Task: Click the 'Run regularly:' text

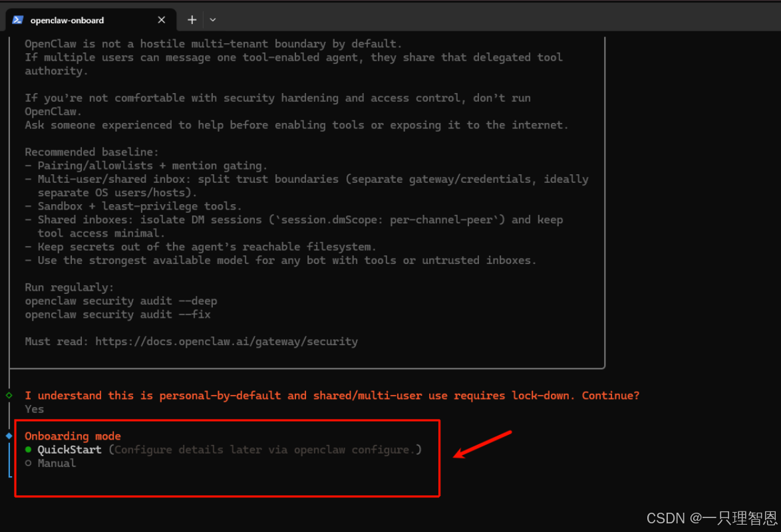Action: pyautogui.click(x=69, y=287)
